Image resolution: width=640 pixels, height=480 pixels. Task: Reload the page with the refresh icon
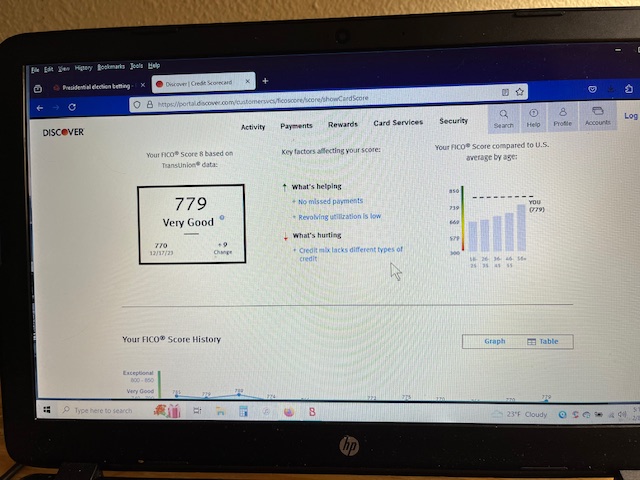(x=72, y=107)
